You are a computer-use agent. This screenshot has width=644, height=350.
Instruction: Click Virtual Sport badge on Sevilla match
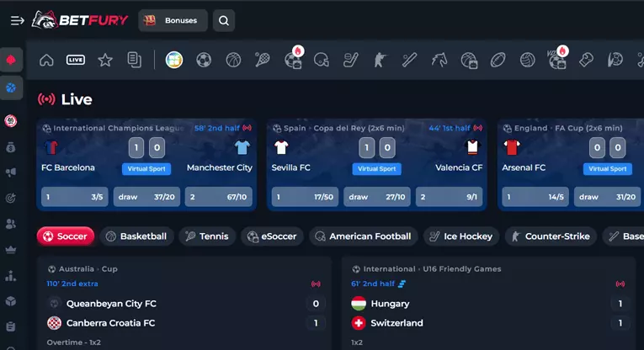click(376, 168)
